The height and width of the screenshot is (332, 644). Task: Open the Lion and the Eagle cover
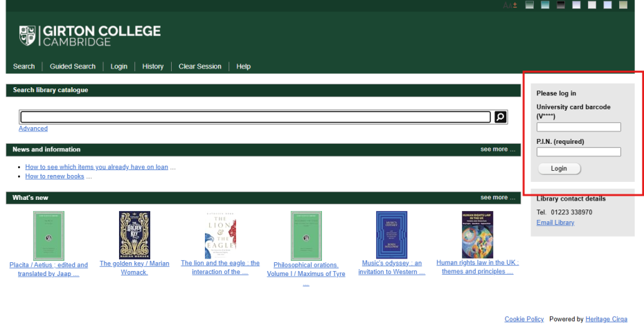(x=220, y=235)
